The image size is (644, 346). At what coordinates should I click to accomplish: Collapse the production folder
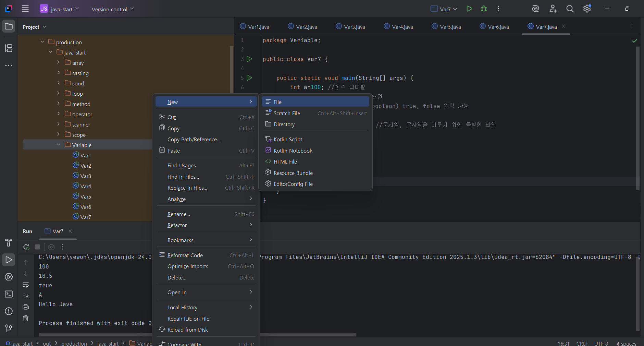42,42
